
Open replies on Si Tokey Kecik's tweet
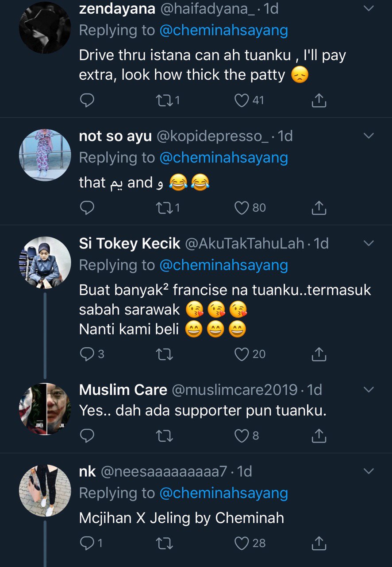pyautogui.click(x=87, y=354)
